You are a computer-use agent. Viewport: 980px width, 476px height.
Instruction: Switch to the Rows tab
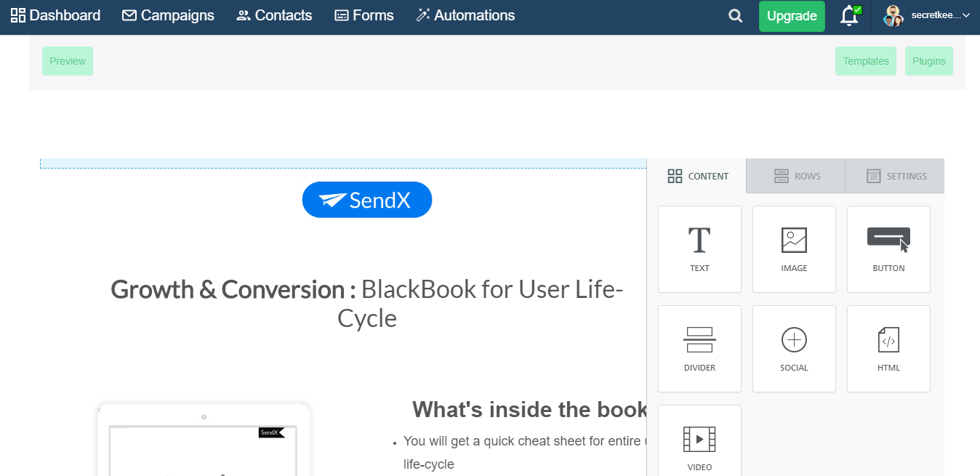tap(796, 176)
